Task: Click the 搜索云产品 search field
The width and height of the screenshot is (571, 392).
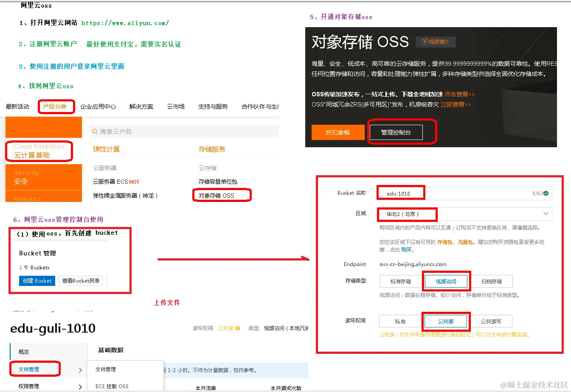Action: (x=184, y=132)
